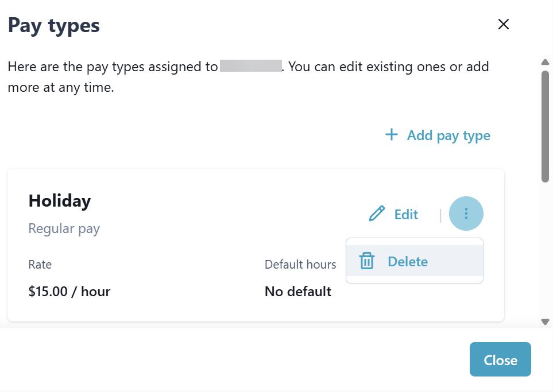Click the No default hours value

298,291
